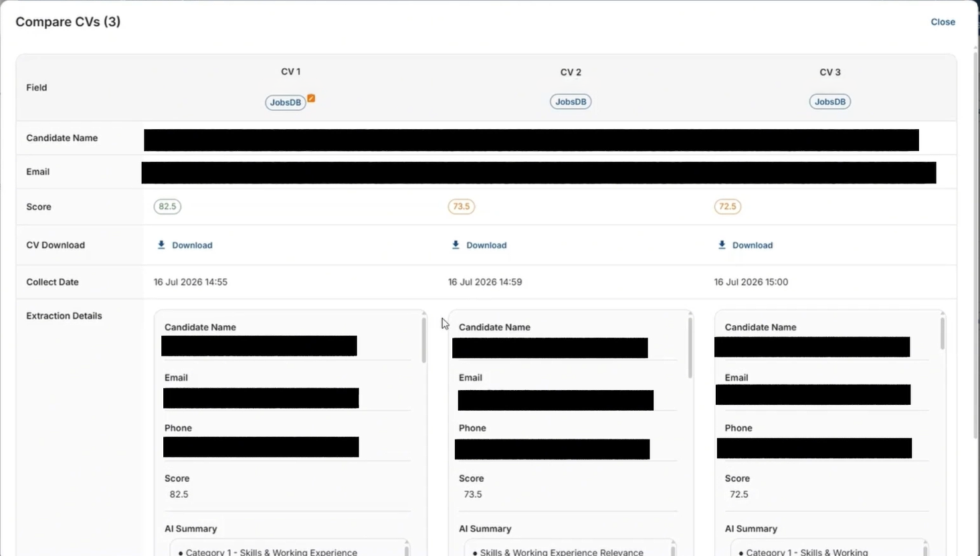Click Skills & Working Experience Relevance summary text

tap(562, 552)
